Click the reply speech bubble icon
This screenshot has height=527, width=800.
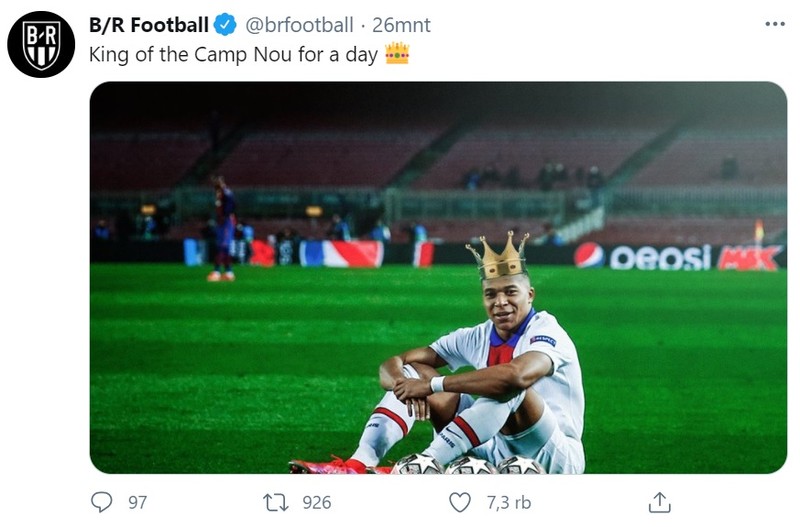[x=102, y=501]
